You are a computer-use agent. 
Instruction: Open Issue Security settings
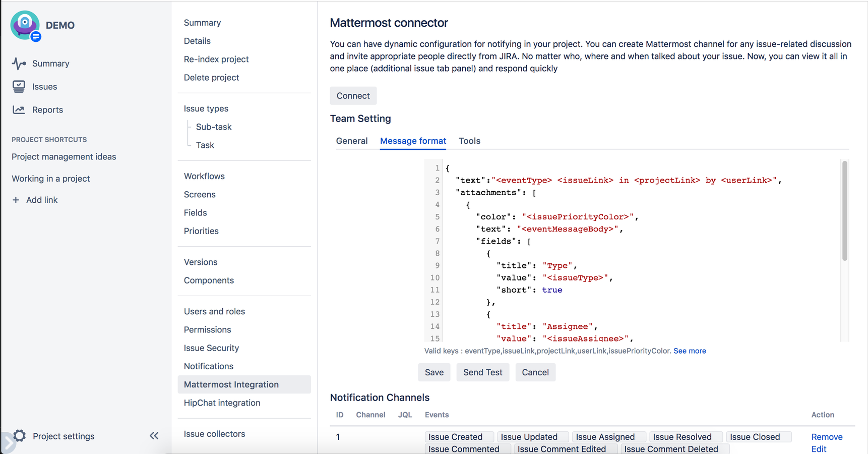pyautogui.click(x=211, y=348)
